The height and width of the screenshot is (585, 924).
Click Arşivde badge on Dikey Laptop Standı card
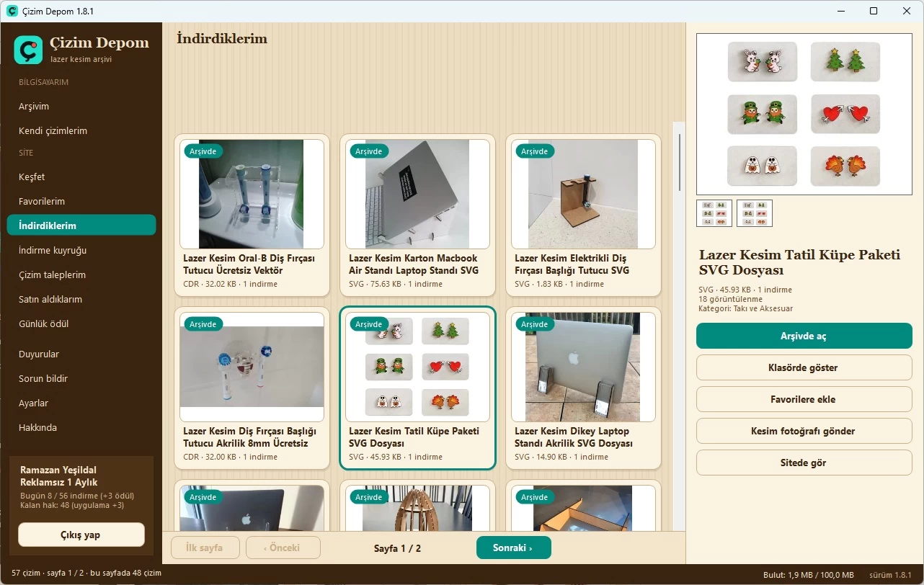(x=535, y=324)
